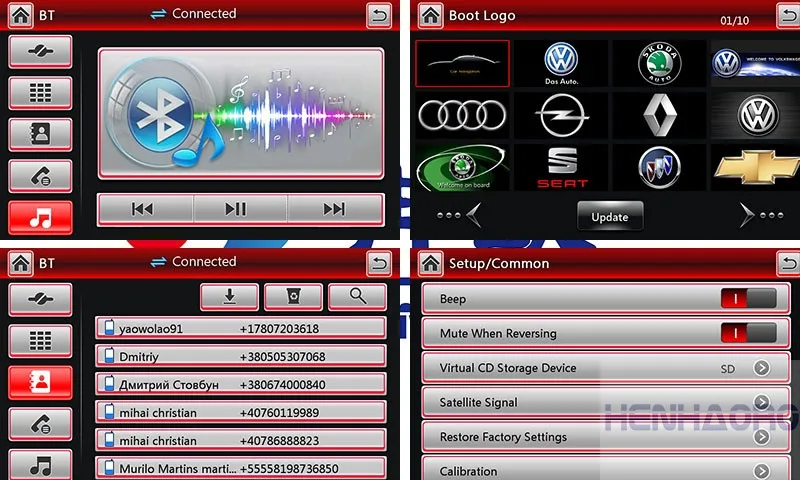Viewport: 800px width, 480px height.
Task: Select the chrome Volkswagen boot logo
Action: (755, 115)
